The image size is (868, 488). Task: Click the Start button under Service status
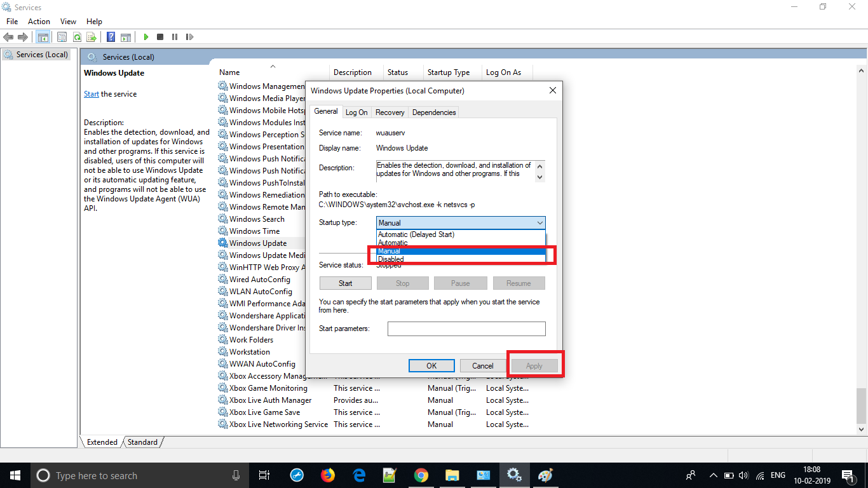tap(346, 283)
